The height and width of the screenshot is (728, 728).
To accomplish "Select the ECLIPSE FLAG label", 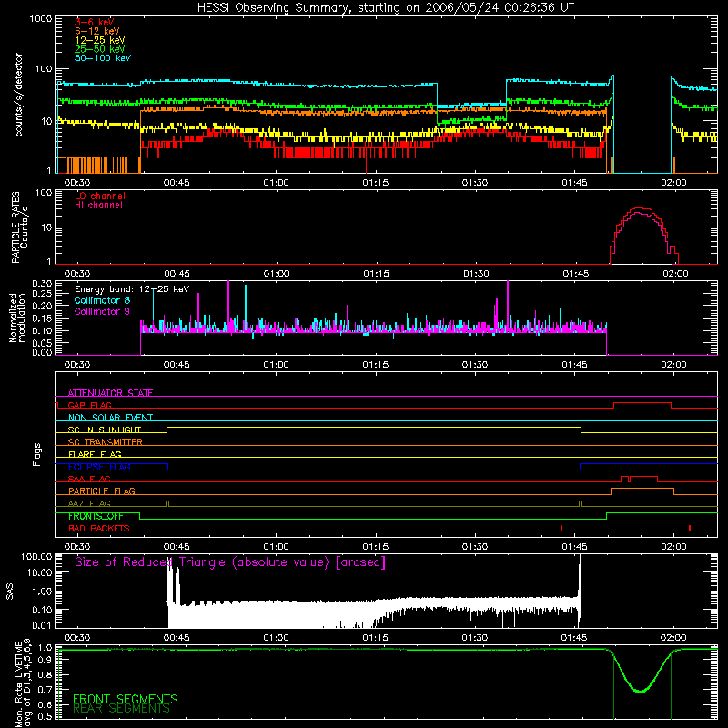I will 99,467.
